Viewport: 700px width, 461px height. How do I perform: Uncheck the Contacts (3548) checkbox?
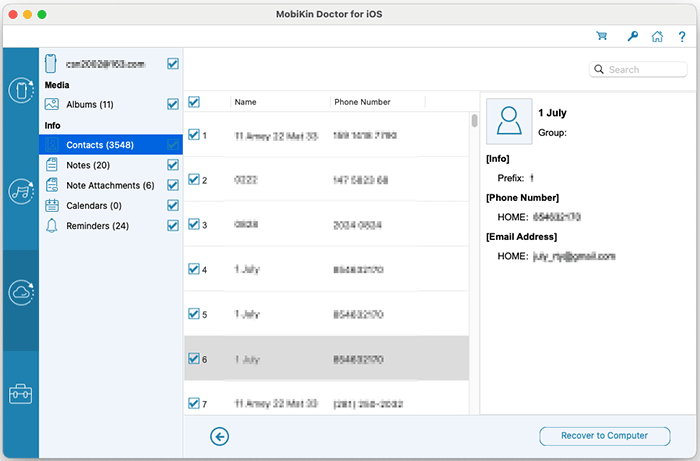173,145
